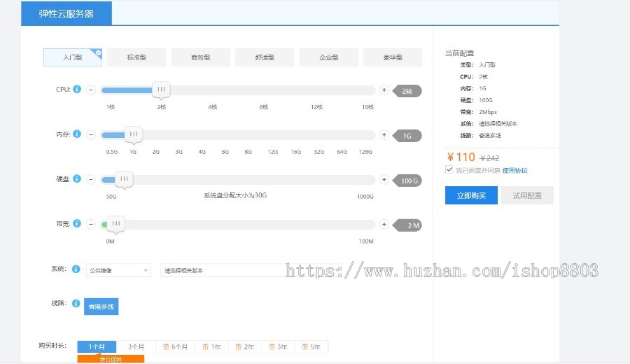Select the 商务型 plan tab
The image size is (630, 364).
pos(200,57)
